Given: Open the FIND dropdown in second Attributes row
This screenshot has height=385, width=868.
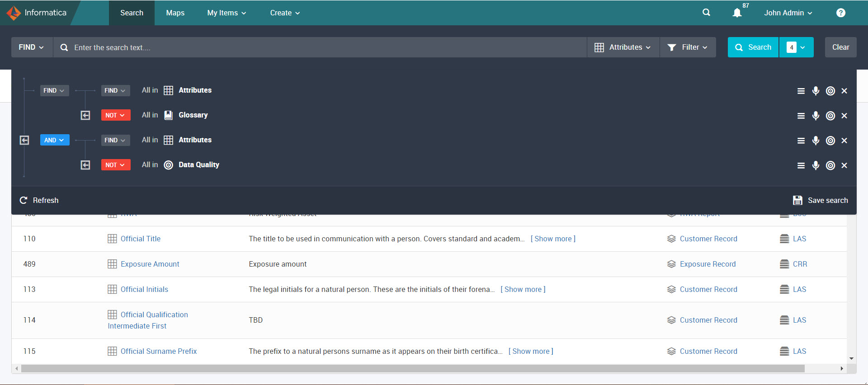Looking at the screenshot, I should pos(115,140).
